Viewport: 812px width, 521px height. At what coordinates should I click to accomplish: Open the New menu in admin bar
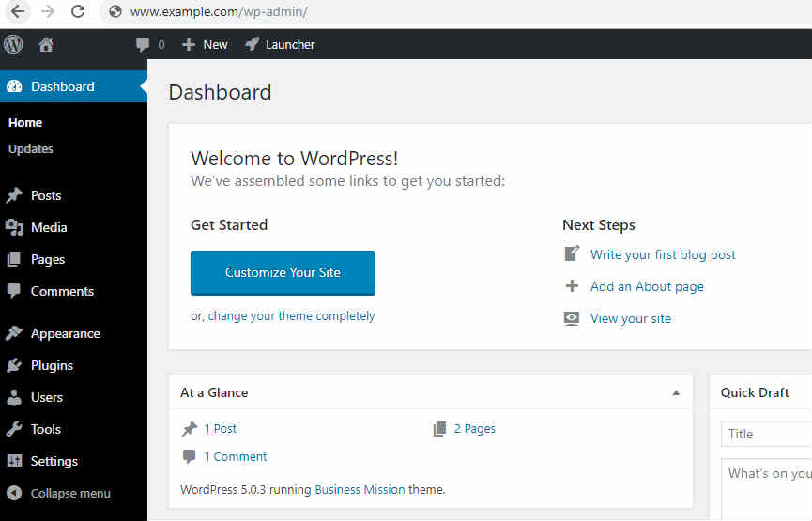pos(215,44)
